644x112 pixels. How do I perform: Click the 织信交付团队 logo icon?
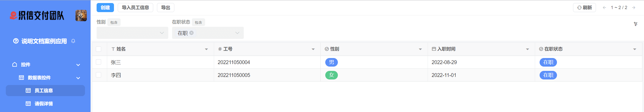[x=13, y=16]
